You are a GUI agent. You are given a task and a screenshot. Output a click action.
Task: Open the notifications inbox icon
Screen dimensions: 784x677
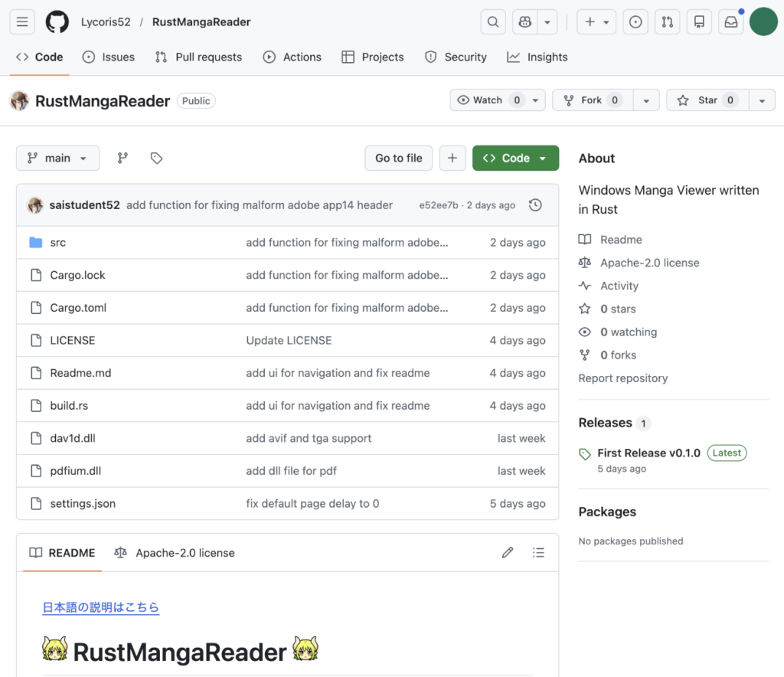tap(731, 22)
